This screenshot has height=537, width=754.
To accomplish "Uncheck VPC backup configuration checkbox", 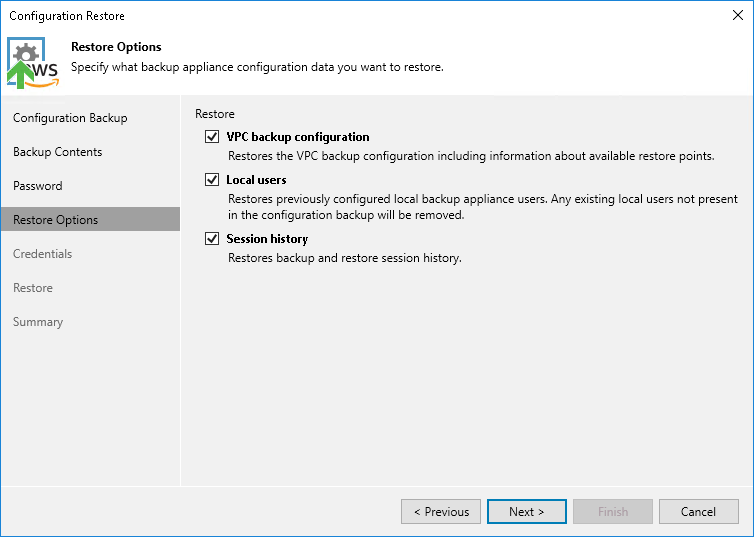I will pyautogui.click(x=211, y=137).
